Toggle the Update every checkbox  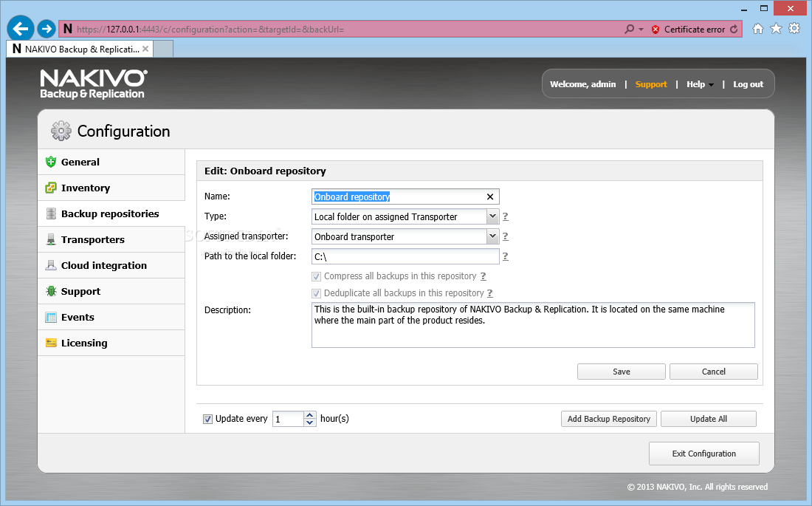pos(207,419)
